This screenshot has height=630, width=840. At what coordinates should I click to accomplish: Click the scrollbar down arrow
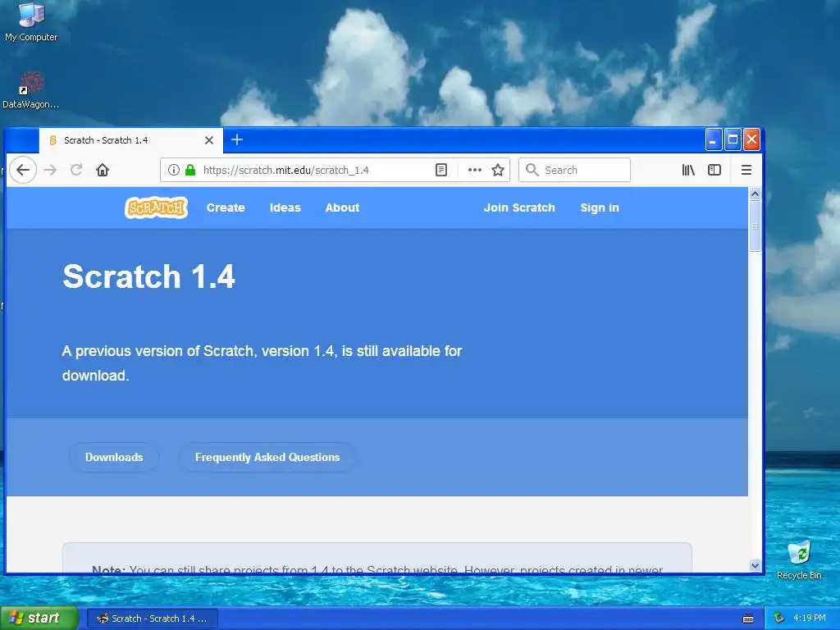click(x=755, y=565)
